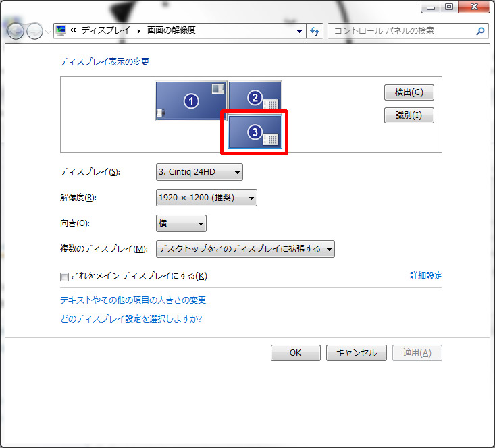Click ディスプレイ in the breadcrumb path

point(106,30)
